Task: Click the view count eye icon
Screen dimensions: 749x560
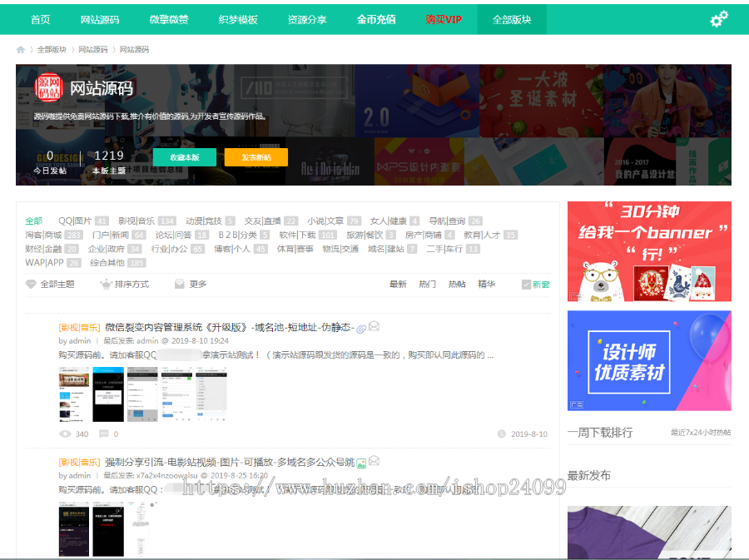Action: [65, 434]
